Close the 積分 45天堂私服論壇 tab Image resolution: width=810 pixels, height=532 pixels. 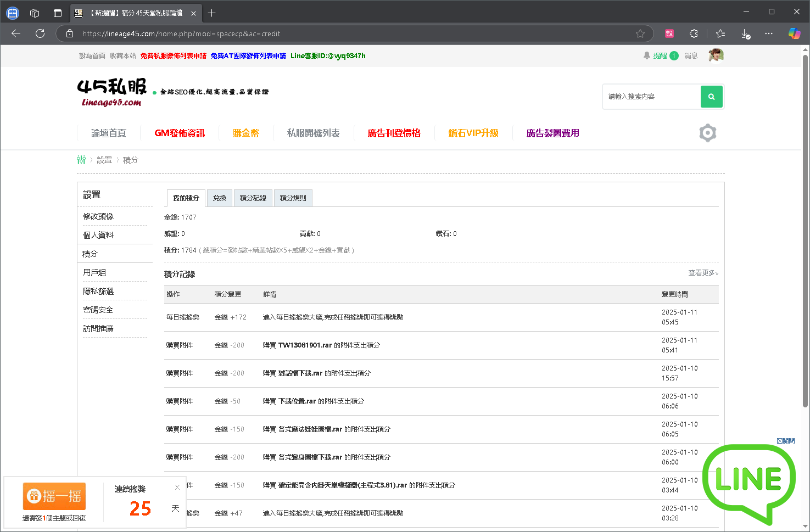(193, 13)
